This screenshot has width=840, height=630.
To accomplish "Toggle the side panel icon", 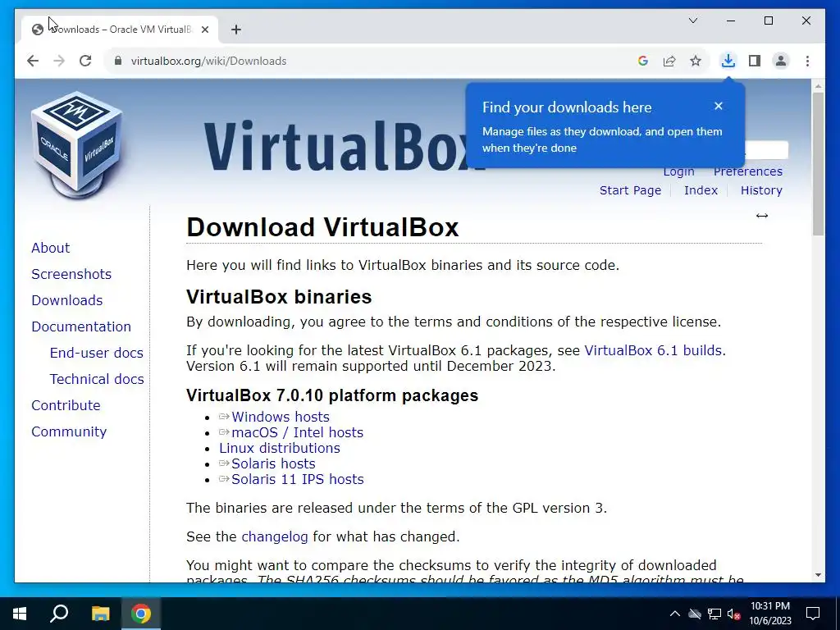I will click(755, 61).
